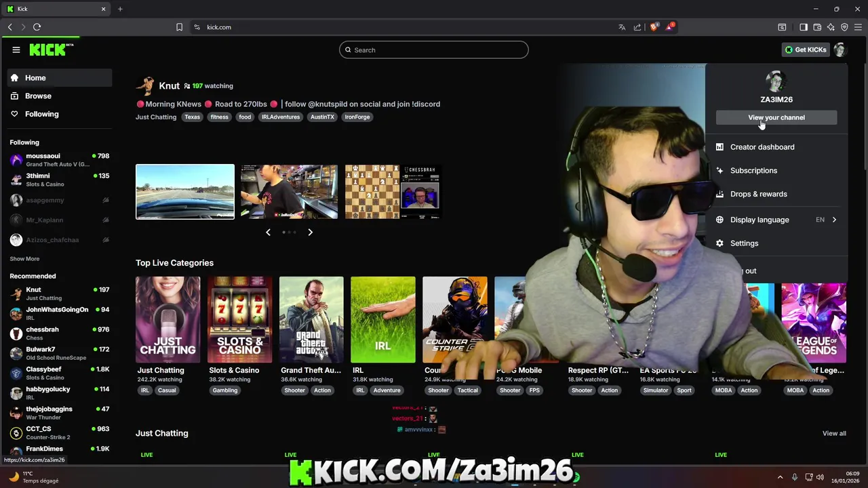Click the Home house icon in sidebar
Viewport: 868px width, 488px height.
[x=14, y=78]
